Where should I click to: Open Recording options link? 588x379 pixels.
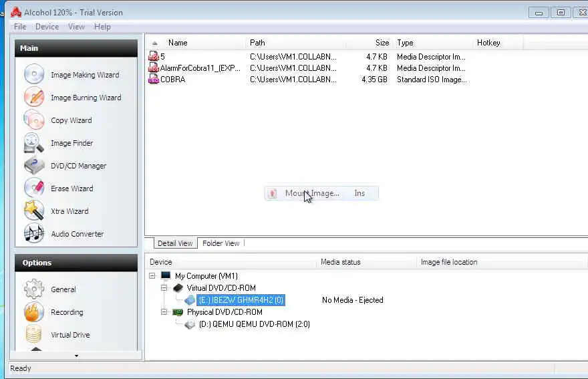click(x=67, y=312)
